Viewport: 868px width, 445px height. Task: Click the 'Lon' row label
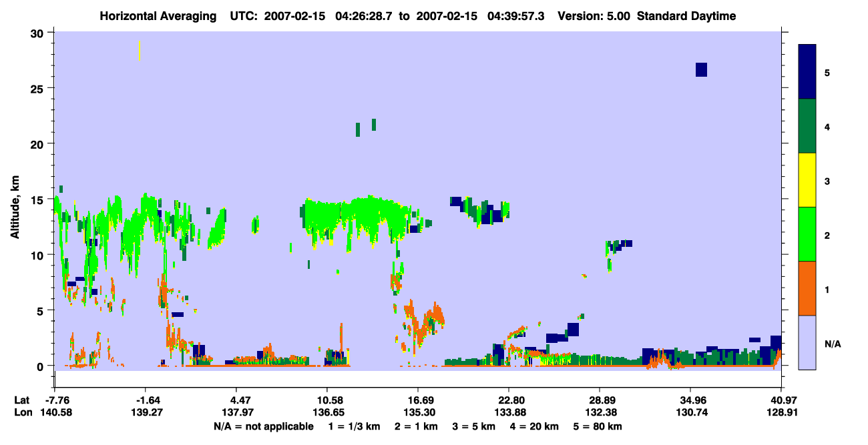22,412
